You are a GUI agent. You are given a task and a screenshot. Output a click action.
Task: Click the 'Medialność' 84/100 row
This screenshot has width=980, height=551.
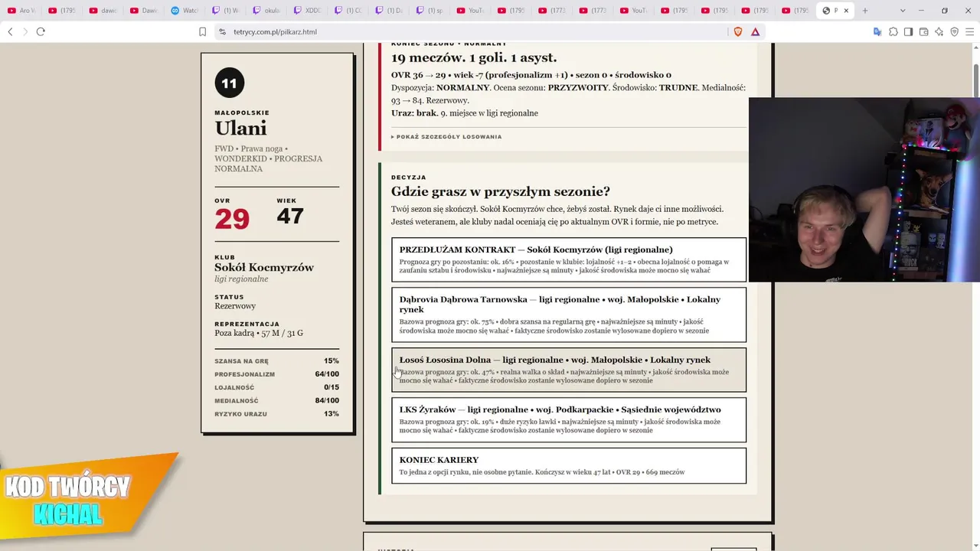pyautogui.click(x=276, y=400)
